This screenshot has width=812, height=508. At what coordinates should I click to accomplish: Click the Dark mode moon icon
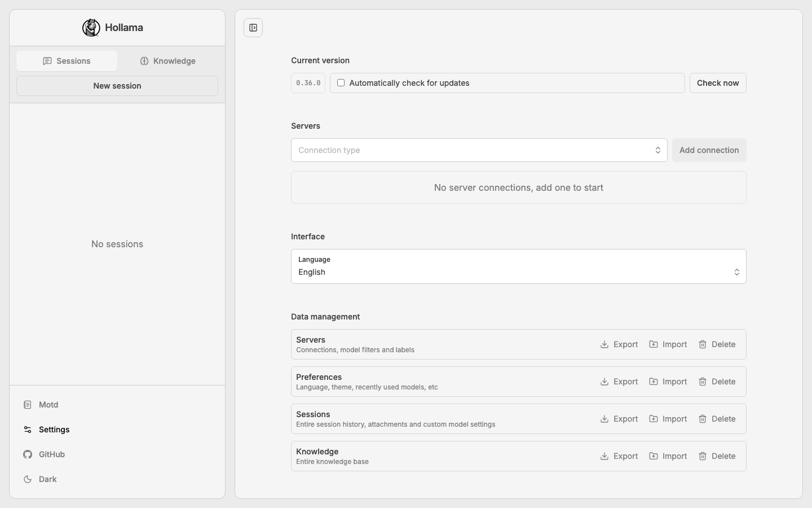pos(28,479)
